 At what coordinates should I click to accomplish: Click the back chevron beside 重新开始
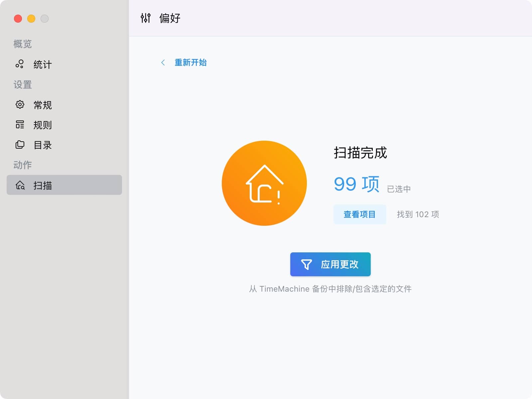163,63
